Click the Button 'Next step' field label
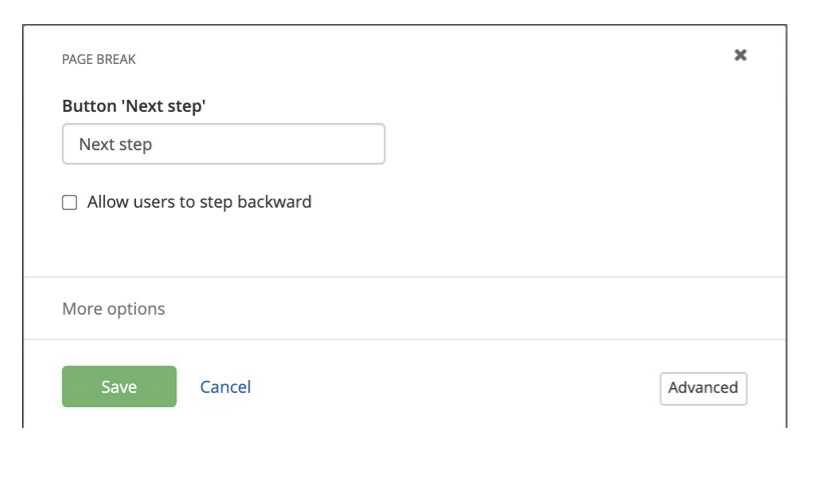This screenshot has height=484, width=826. 134,106
